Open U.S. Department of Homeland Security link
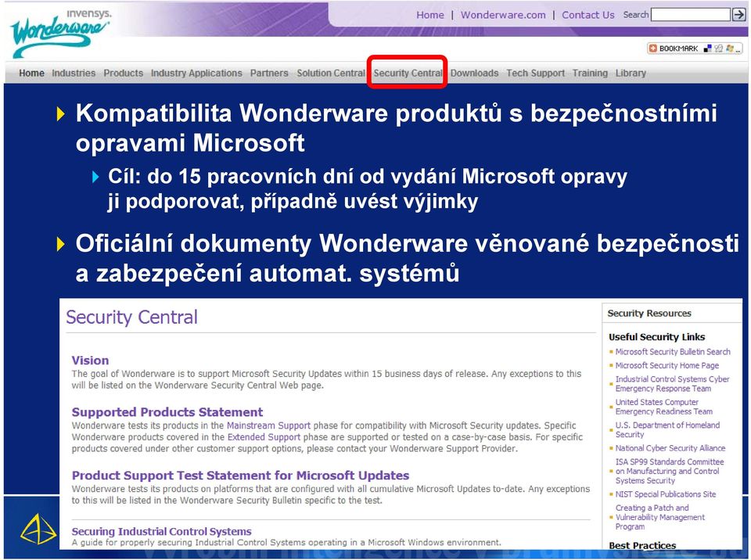 click(x=667, y=429)
